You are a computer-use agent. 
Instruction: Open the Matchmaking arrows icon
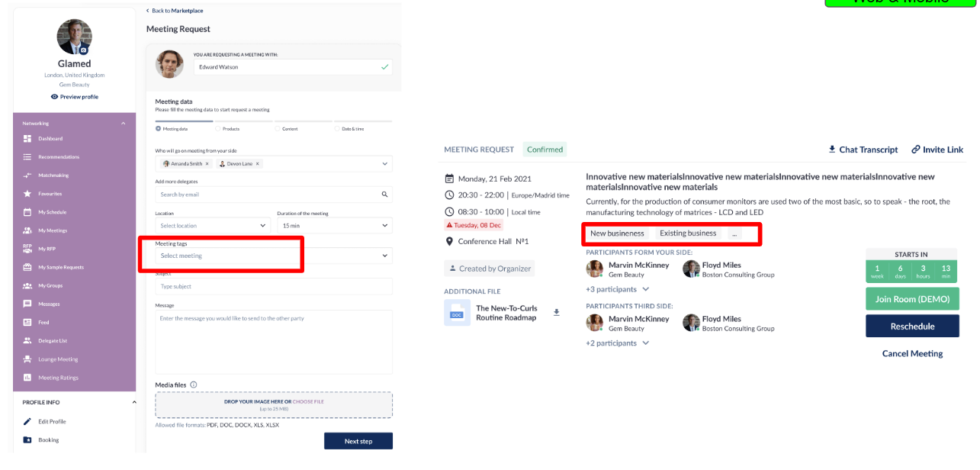[27, 175]
